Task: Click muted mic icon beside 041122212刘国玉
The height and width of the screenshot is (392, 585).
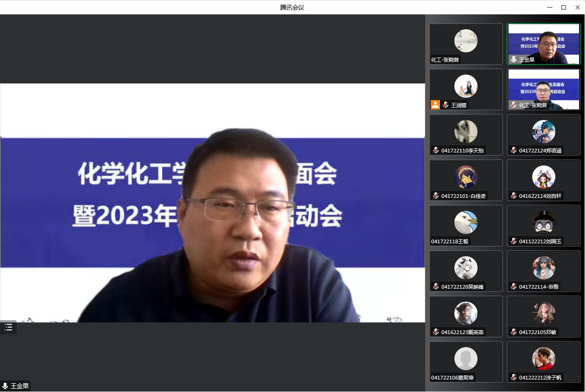Action: tap(513, 241)
